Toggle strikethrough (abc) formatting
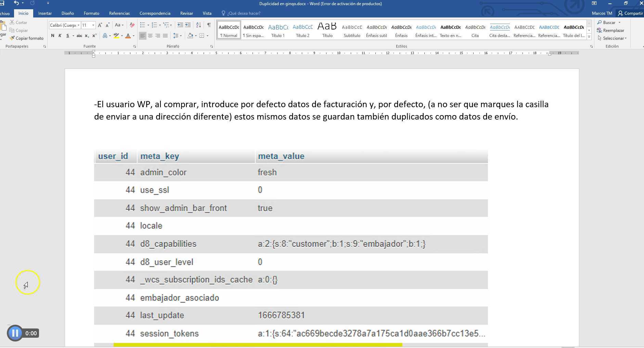Screen dimensions: 644x348 click(x=79, y=36)
